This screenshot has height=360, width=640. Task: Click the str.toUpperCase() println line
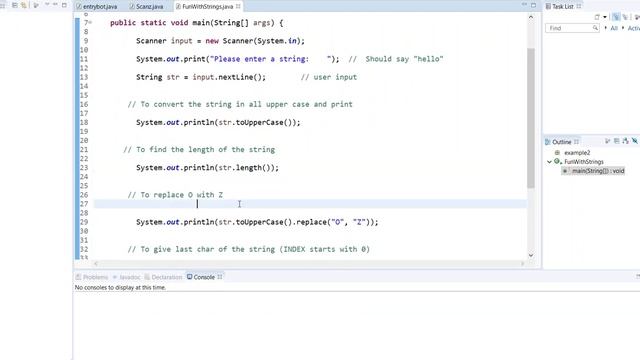[x=218, y=122]
